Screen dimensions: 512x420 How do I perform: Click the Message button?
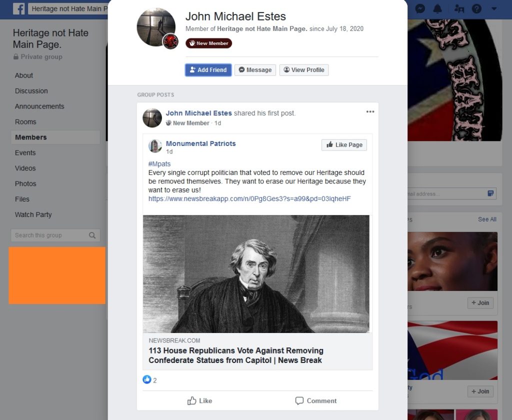tap(255, 70)
